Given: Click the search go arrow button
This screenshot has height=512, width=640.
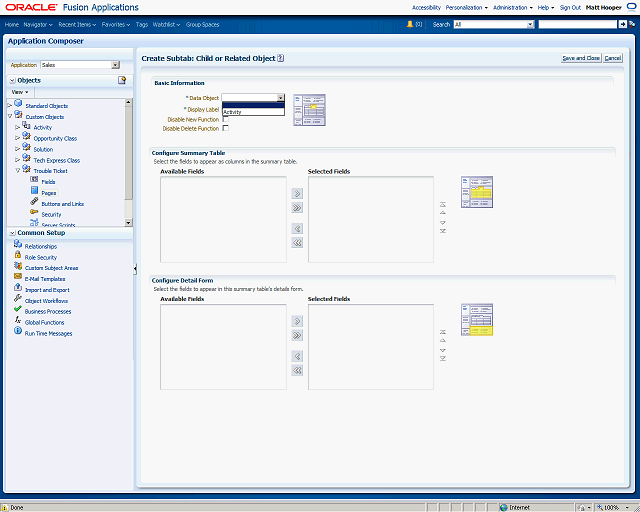Looking at the screenshot, I should click(622, 24).
